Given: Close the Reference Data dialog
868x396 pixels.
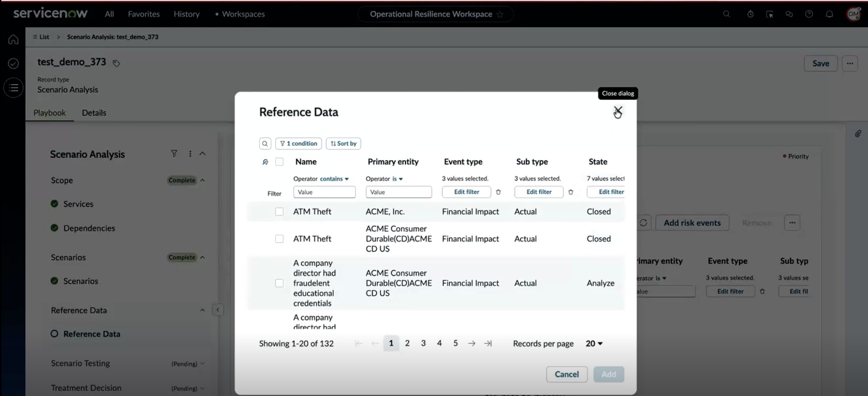Looking at the screenshot, I should click(x=618, y=111).
